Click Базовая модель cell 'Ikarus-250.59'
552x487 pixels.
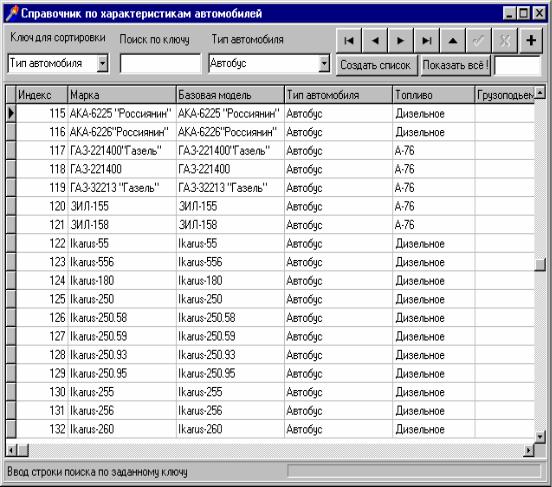pos(230,336)
